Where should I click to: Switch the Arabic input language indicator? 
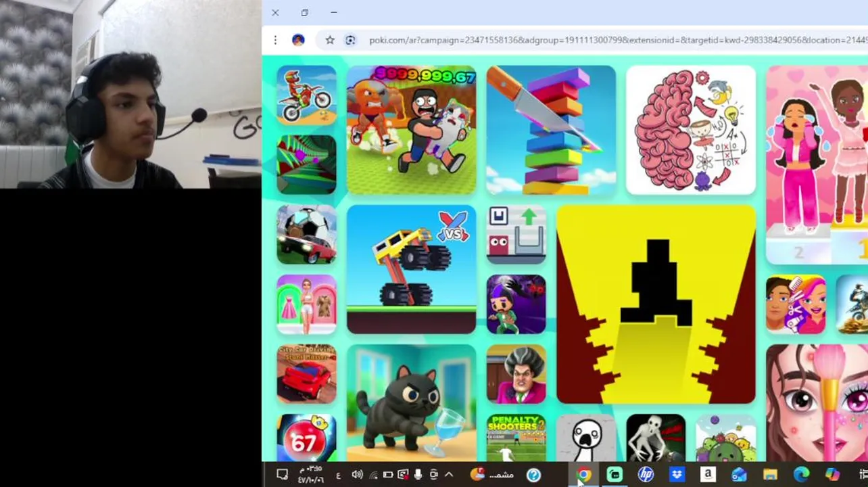[x=339, y=476]
